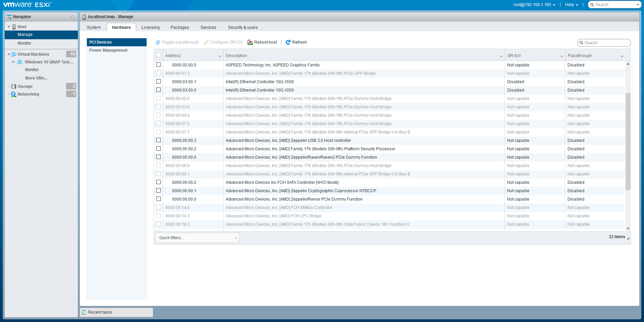Check the box for device 0000:03:00.1
This screenshot has height=322, width=644.
(159, 82)
